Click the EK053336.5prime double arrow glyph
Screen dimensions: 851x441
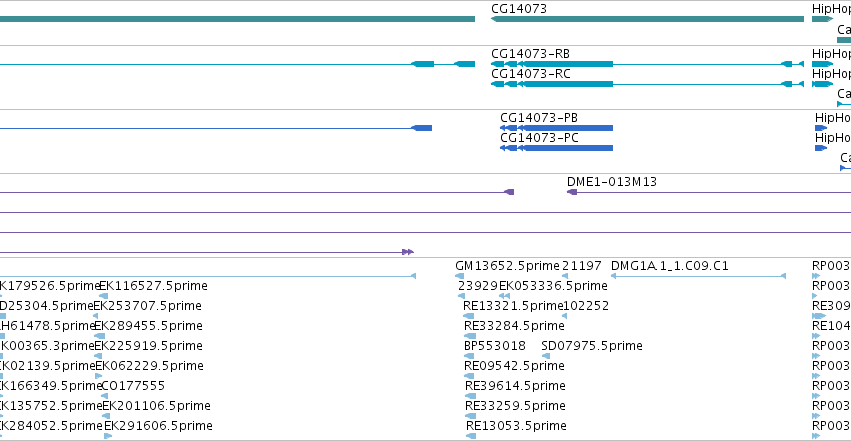(x=505, y=296)
